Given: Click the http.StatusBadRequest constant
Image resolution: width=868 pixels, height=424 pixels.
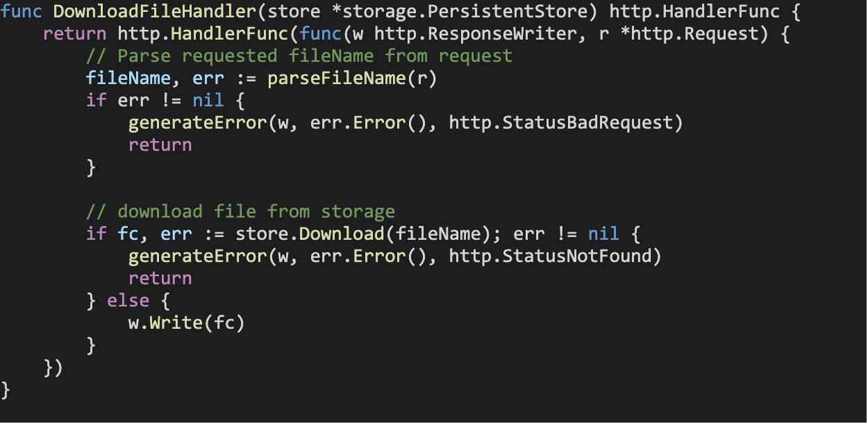Looking at the screenshot, I should (561, 123).
